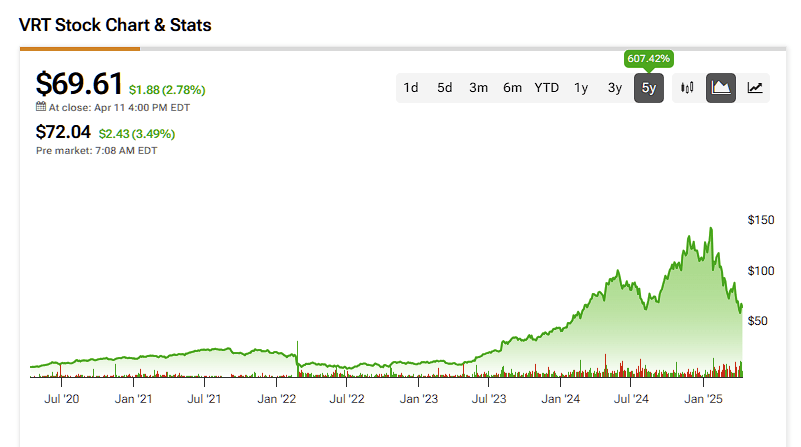Switch to candlestick chart type icon
The width and height of the screenshot is (801, 447).
click(x=687, y=88)
